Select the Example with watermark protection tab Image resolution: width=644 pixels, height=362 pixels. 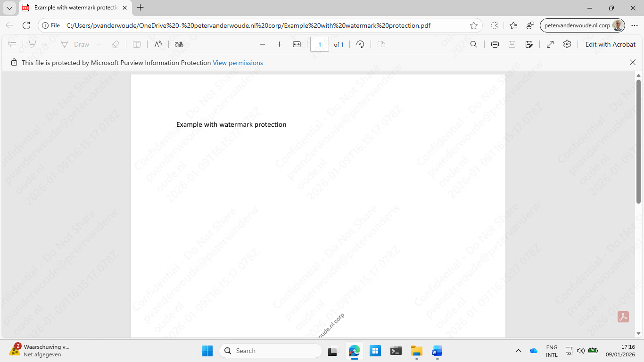75,8
